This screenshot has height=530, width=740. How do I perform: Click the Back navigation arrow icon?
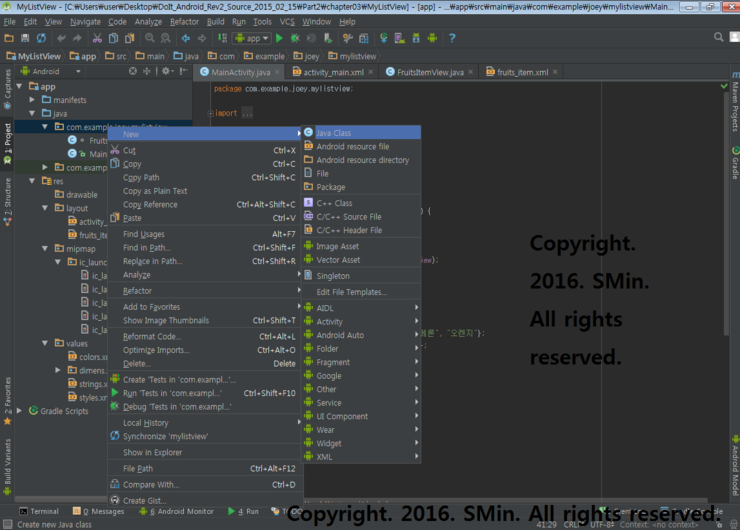(x=186, y=38)
